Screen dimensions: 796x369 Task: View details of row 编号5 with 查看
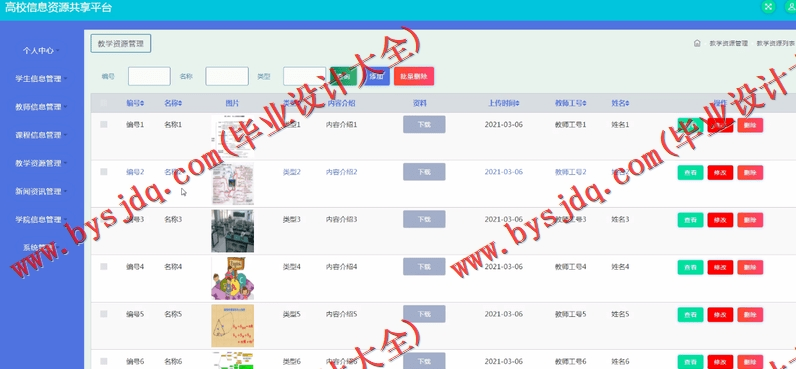(690, 315)
